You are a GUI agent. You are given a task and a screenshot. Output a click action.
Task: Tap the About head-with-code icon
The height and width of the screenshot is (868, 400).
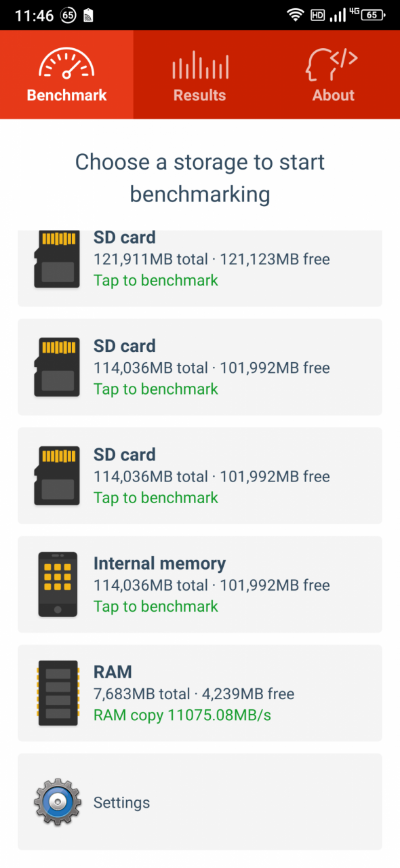(x=333, y=63)
